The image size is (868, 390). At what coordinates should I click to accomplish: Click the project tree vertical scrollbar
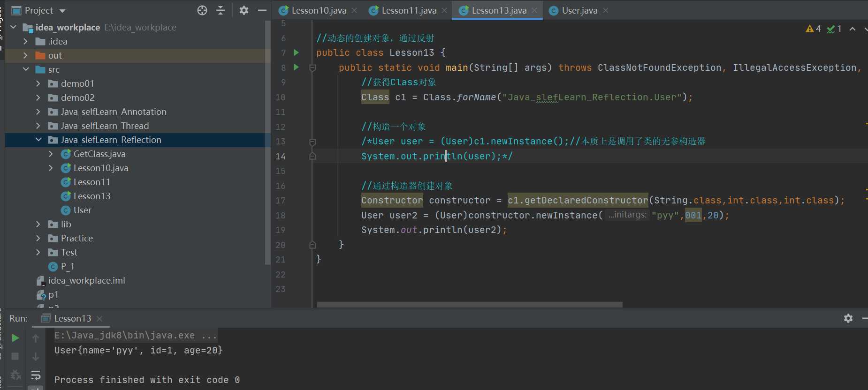pos(268,143)
